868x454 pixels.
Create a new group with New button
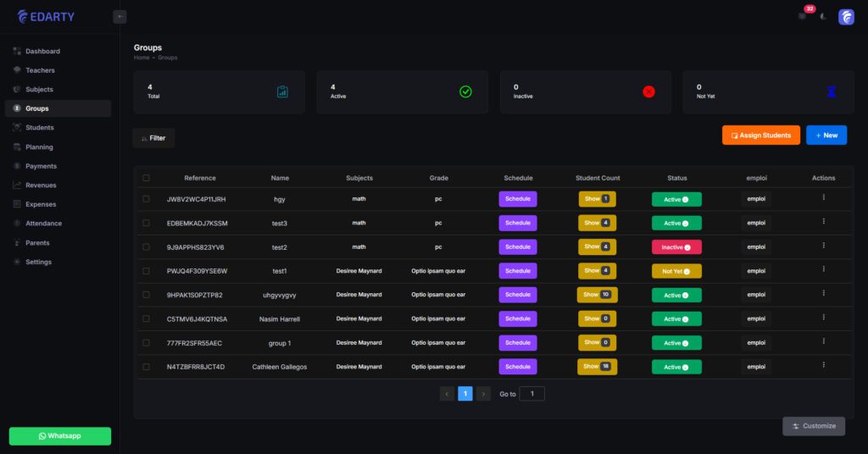[826, 136]
